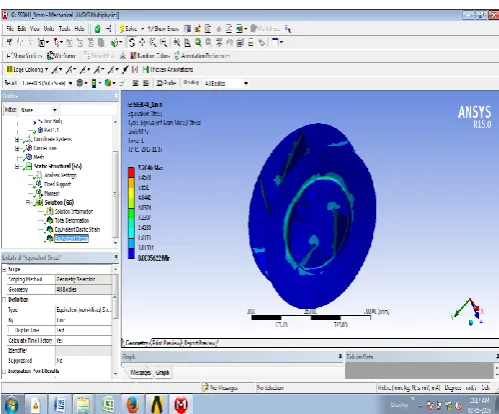The height and width of the screenshot is (414, 499).
Task: Open the View menu
Action: [x=35, y=29]
